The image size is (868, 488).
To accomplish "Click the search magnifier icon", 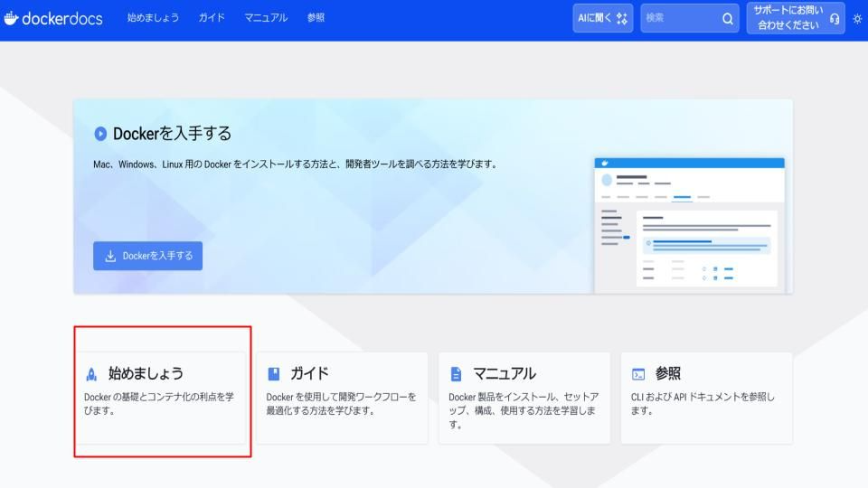I will [728, 19].
